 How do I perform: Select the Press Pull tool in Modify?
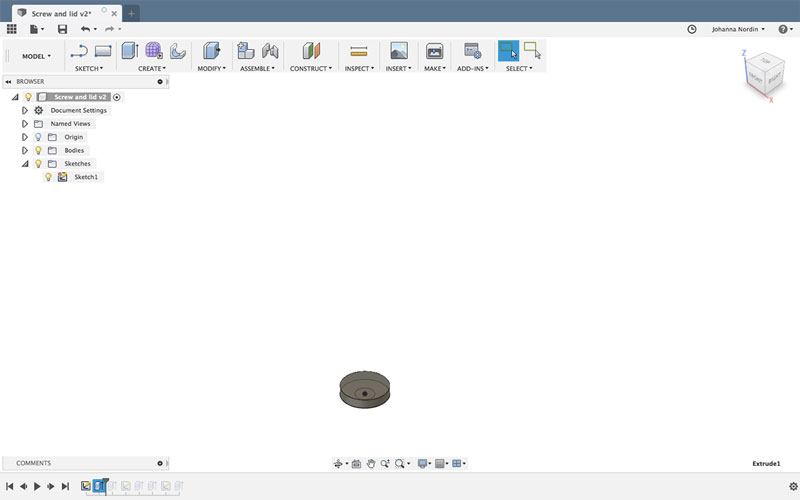[211, 51]
